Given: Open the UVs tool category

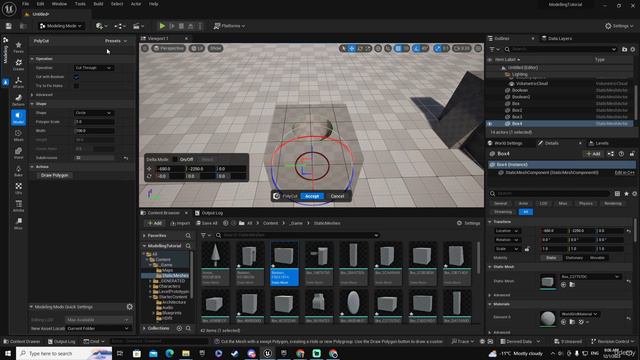Looking at the screenshot, I should [18, 188].
